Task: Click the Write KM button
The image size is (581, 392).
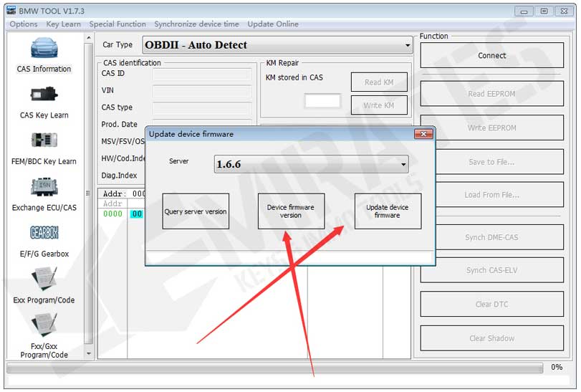Action: coord(379,105)
